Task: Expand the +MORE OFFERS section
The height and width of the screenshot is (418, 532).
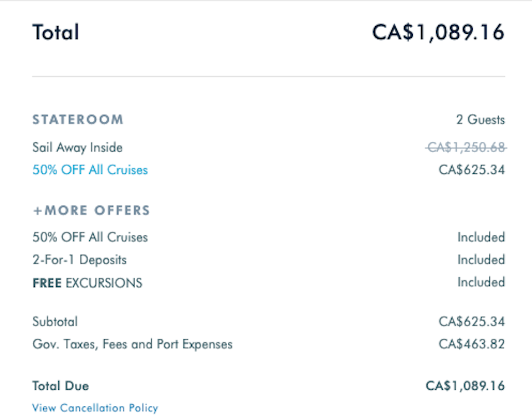Action: point(91,210)
